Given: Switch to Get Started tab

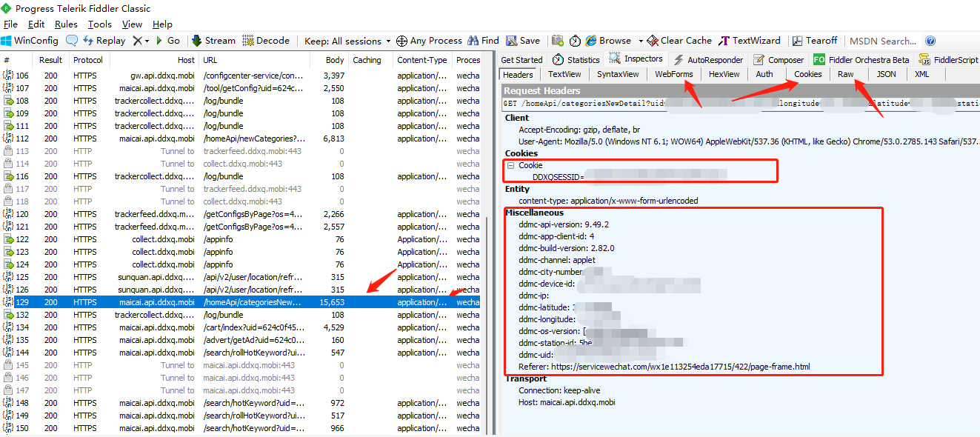Looking at the screenshot, I should (521, 60).
